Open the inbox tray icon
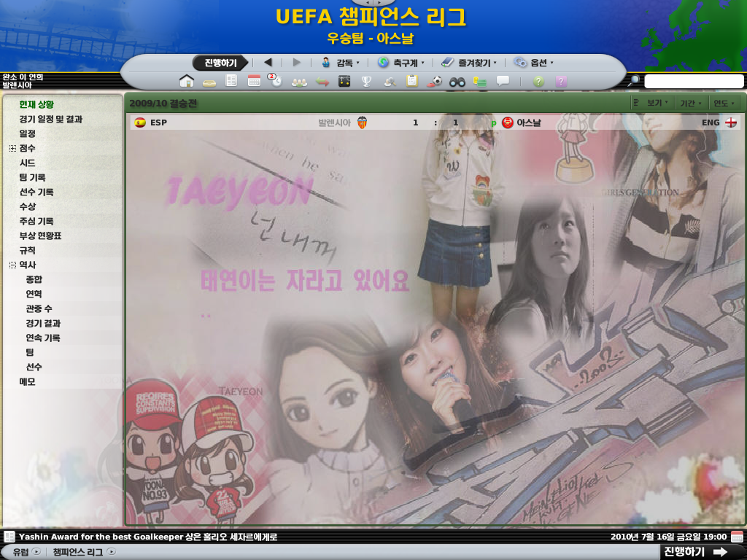This screenshot has width=747, height=560. [209, 83]
